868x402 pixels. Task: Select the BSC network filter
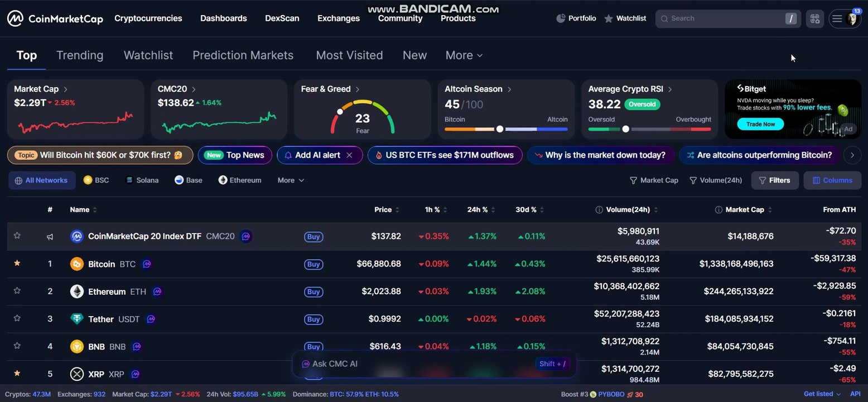point(96,180)
